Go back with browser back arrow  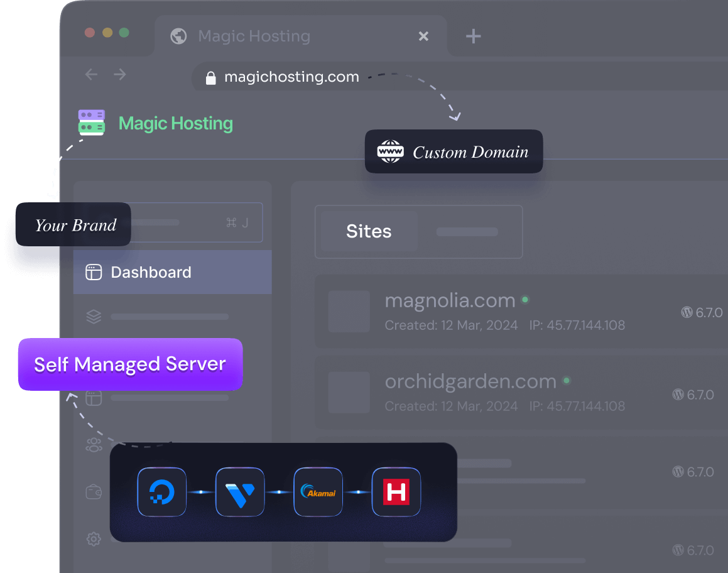pos(92,75)
